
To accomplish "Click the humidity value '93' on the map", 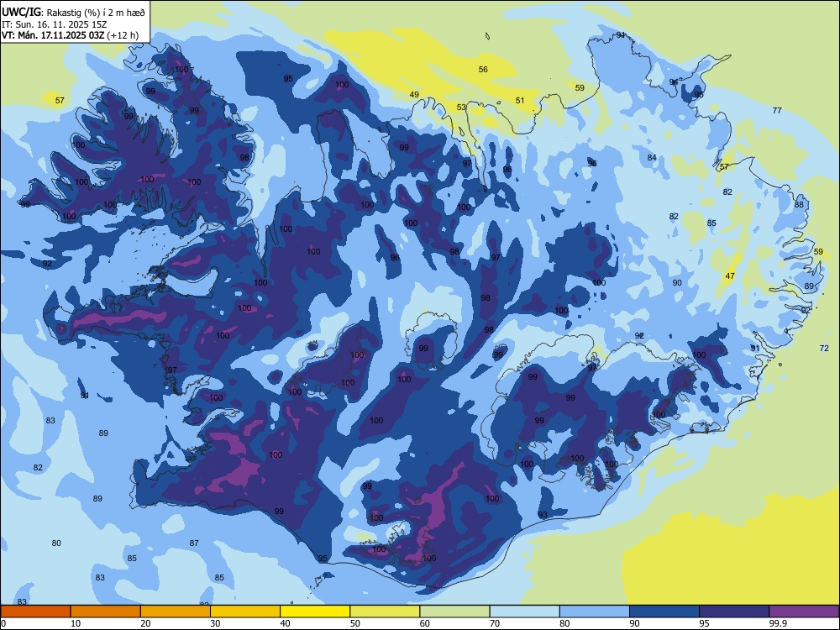I will [543, 515].
